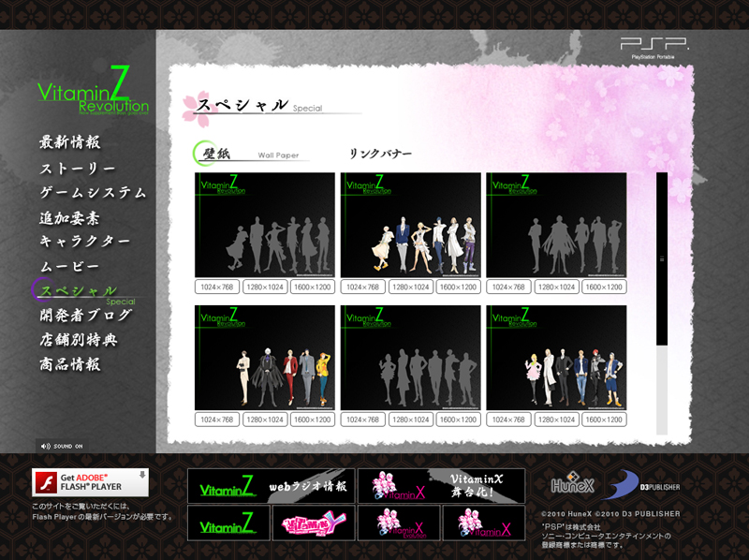This screenshot has height=560, width=749.
Task: Download 1600×1200 of the caped-silhouette wallpaper
Action: (604, 287)
